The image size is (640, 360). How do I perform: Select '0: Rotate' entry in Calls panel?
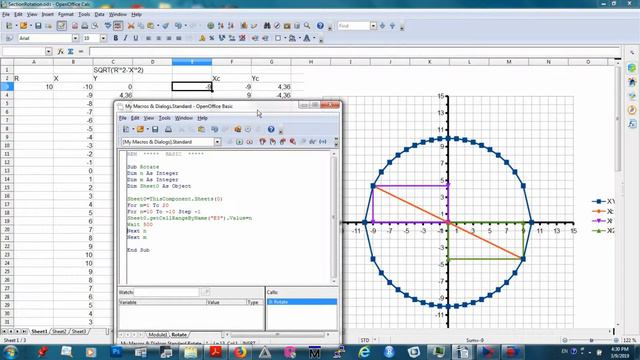[302, 302]
